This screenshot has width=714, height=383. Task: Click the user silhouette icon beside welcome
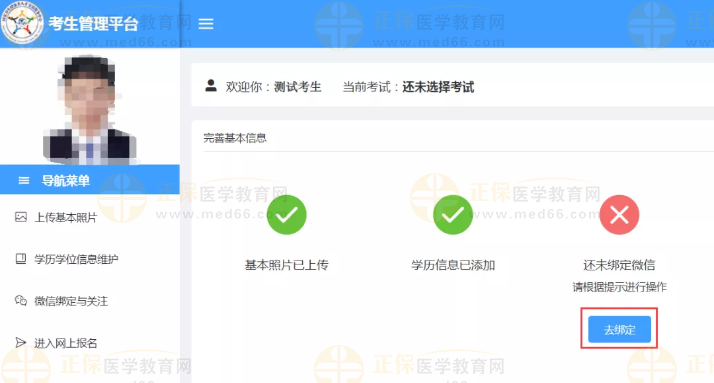tap(211, 86)
